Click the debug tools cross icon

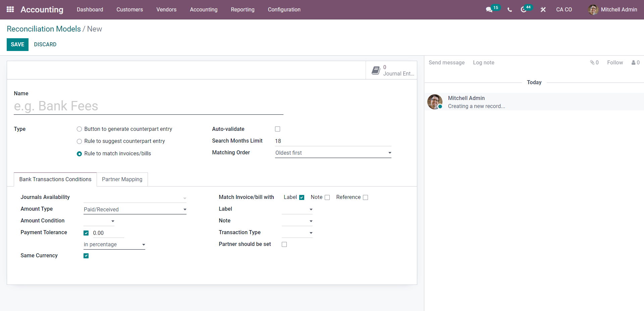tap(543, 10)
